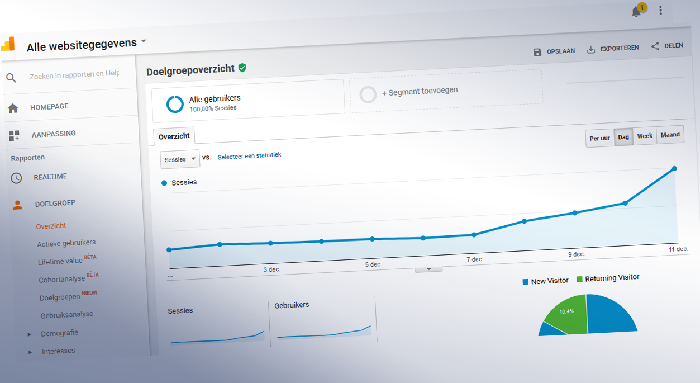Image resolution: width=700 pixels, height=383 pixels.
Task: Open the notifications bell
Action: pyautogui.click(x=637, y=11)
